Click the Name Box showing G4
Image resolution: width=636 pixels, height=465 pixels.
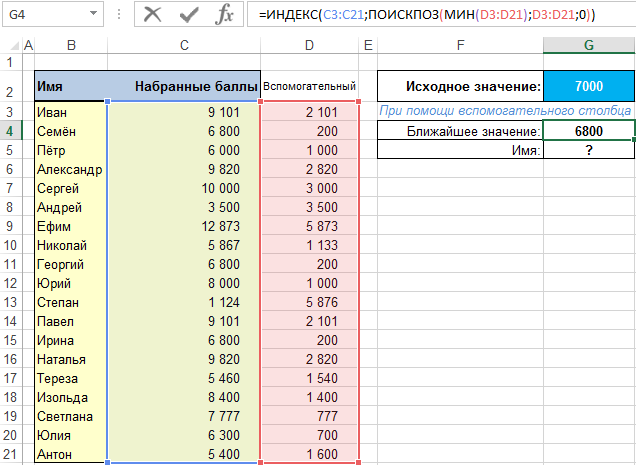click(45, 15)
